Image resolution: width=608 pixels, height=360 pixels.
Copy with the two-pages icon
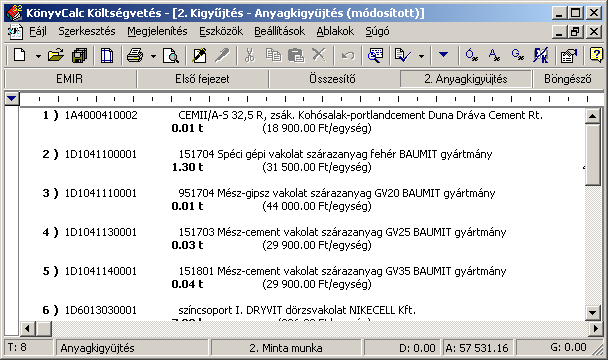pos(273,55)
